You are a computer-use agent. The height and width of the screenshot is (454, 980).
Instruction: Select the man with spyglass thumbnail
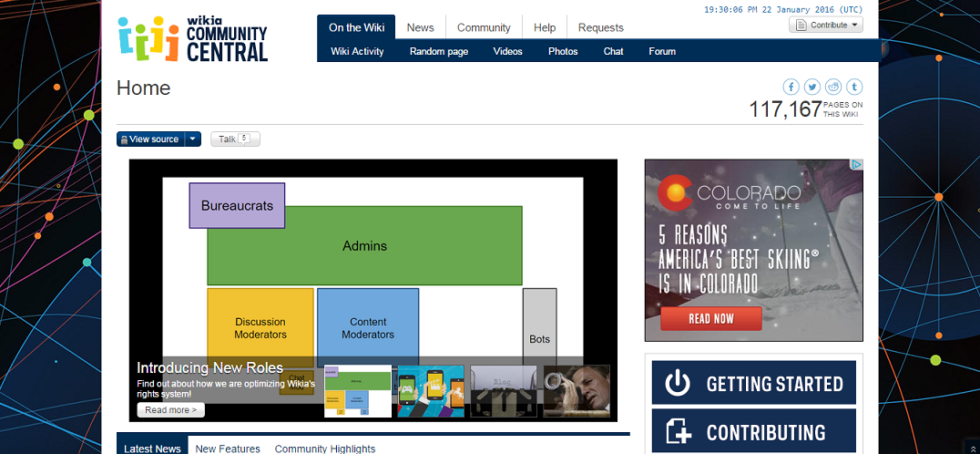(577, 391)
